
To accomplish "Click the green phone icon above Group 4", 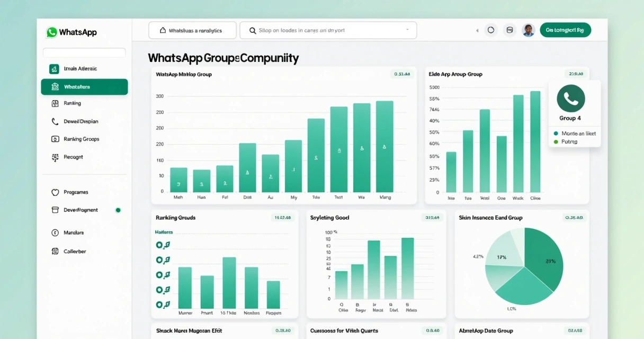I will [571, 99].
